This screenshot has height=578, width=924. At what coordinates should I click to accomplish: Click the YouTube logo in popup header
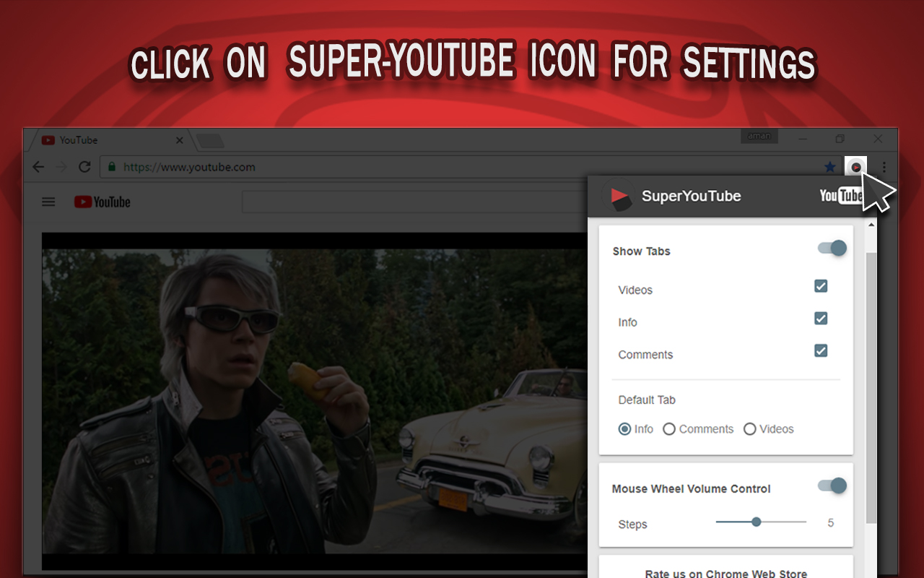tap(841, 196)
